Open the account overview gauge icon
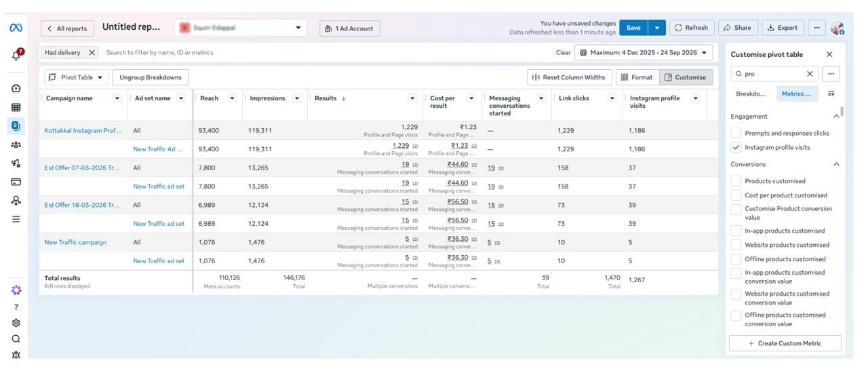The height and width of the screenshot is (388, 868). pos(16,89)
